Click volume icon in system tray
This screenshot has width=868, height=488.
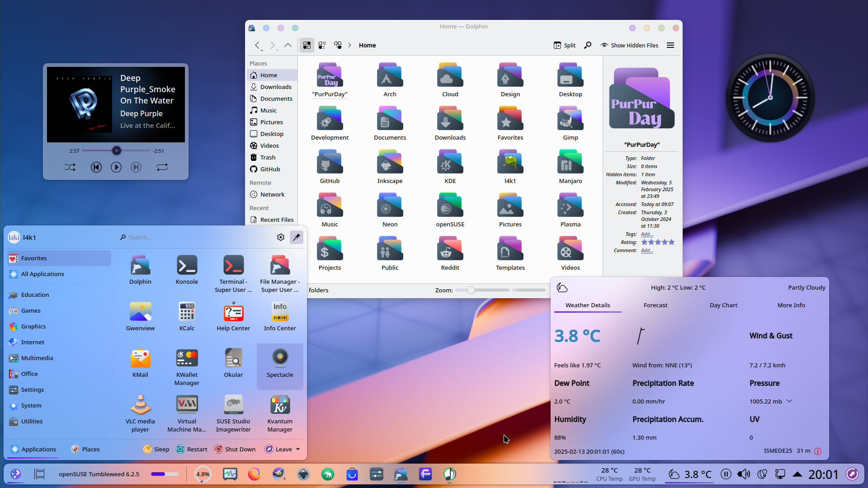click(743, 474)
